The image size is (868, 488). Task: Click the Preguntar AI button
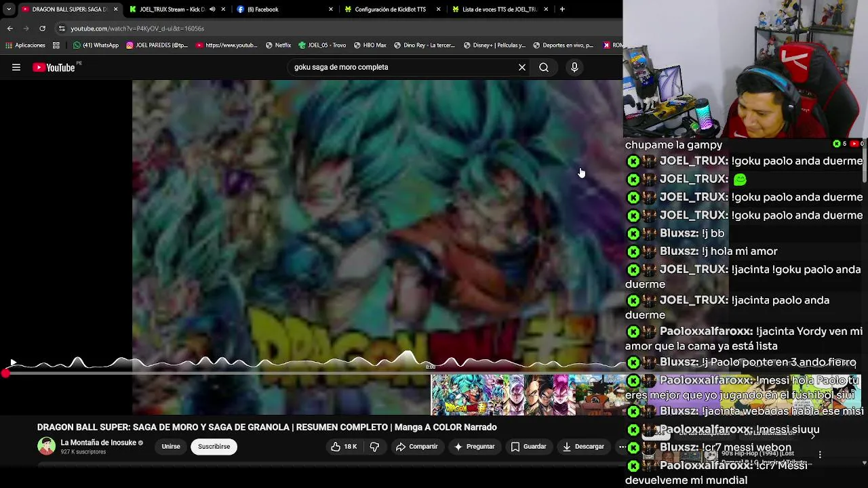pos(474,447)
